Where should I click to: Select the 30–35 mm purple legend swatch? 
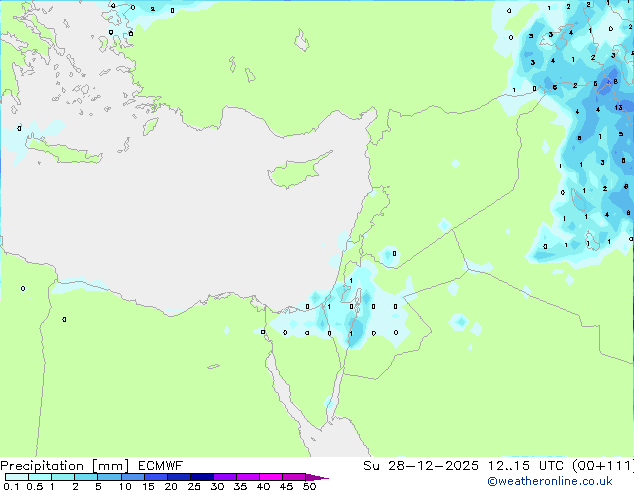tap(225, 477)
